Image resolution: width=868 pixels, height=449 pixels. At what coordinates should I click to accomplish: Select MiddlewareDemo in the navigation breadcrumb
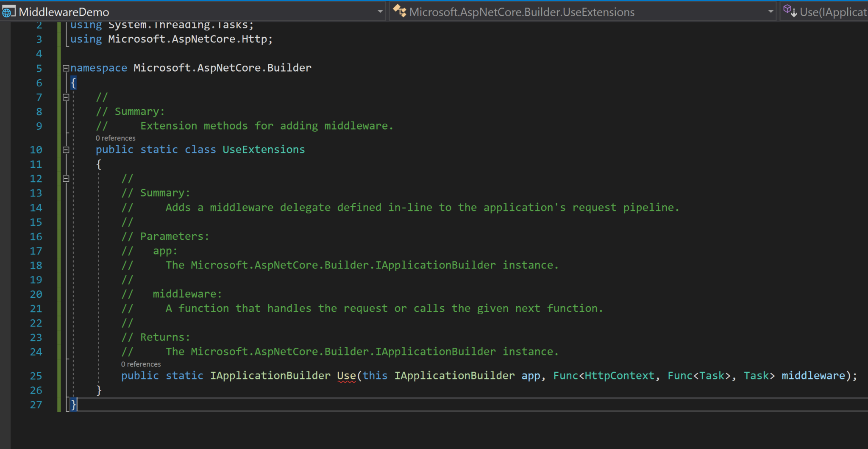pos(64,11)
